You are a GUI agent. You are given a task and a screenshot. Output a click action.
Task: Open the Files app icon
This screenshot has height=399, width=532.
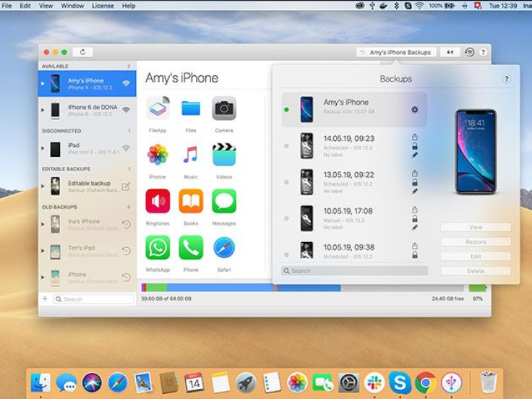[191, 108]
